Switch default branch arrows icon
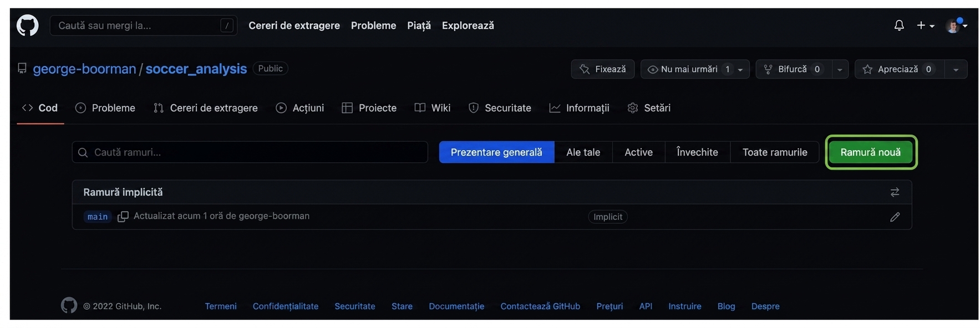Image resolution: width=980 pixels, height=328 pixels. tap(895, 192)
